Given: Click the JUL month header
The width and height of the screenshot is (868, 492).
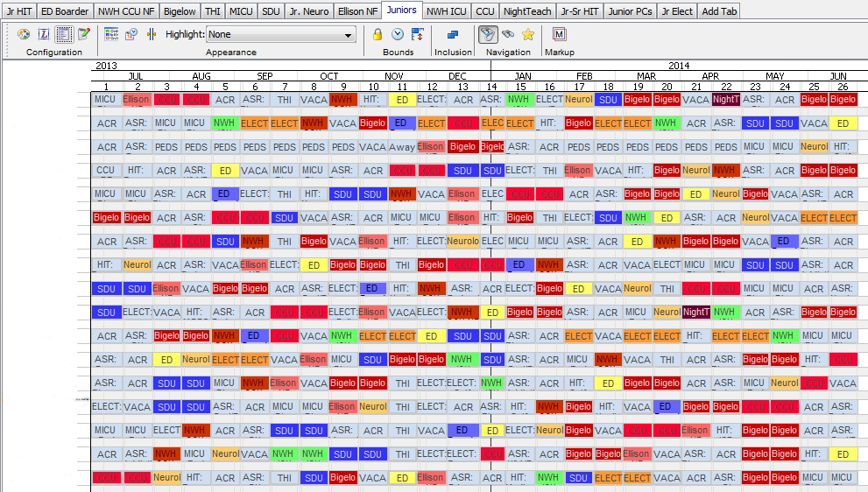Looking at the screenshot, I should pyautogui.click(x=135, y=76).
